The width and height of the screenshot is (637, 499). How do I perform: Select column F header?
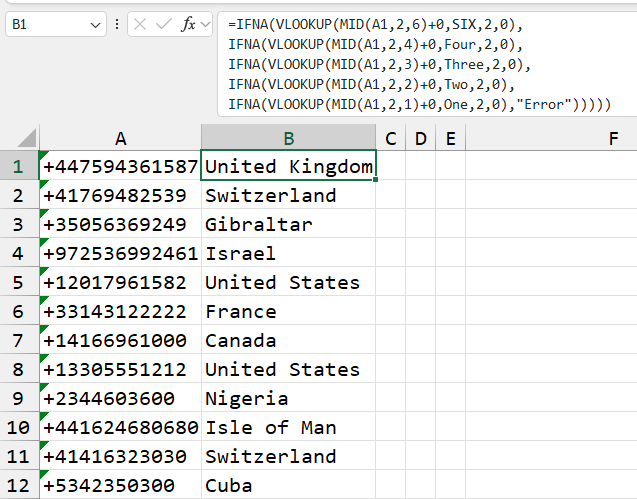[613, 138]
